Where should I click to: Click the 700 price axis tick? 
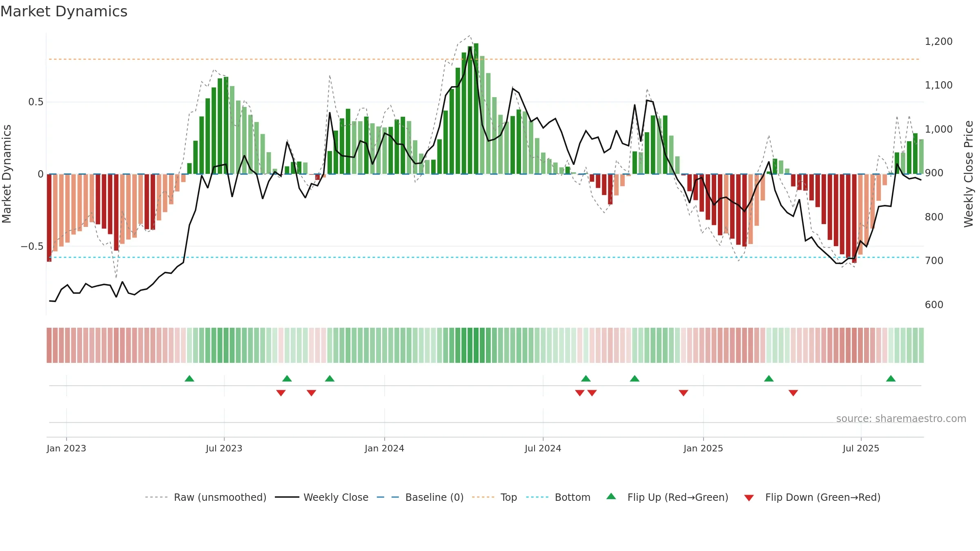click(x=934, y=260)
